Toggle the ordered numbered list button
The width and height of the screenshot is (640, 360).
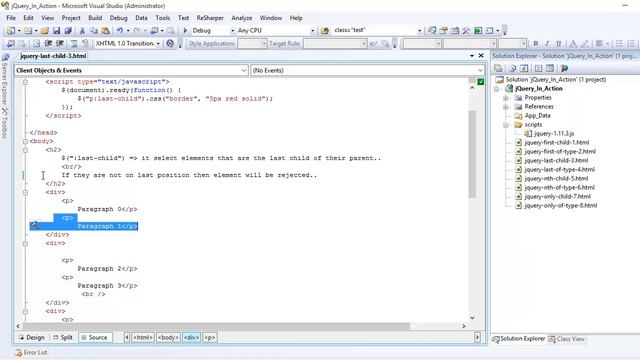click(x=631, y=43)
